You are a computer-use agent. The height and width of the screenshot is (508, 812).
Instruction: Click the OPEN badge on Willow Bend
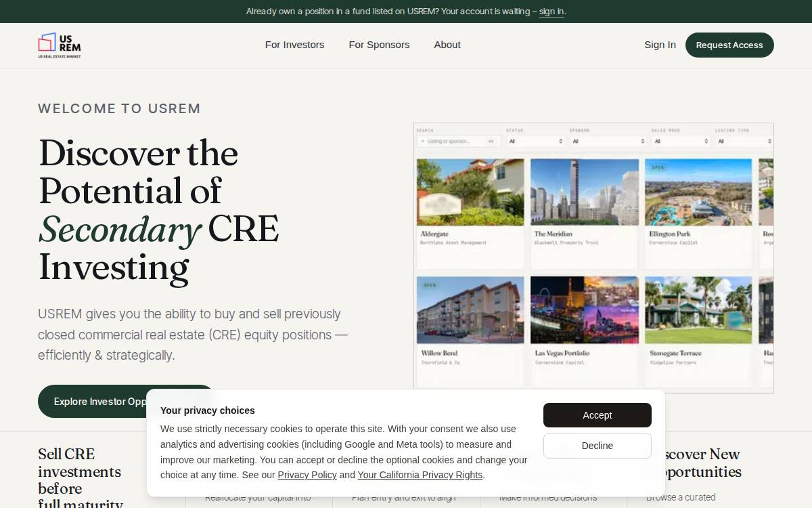430,285
